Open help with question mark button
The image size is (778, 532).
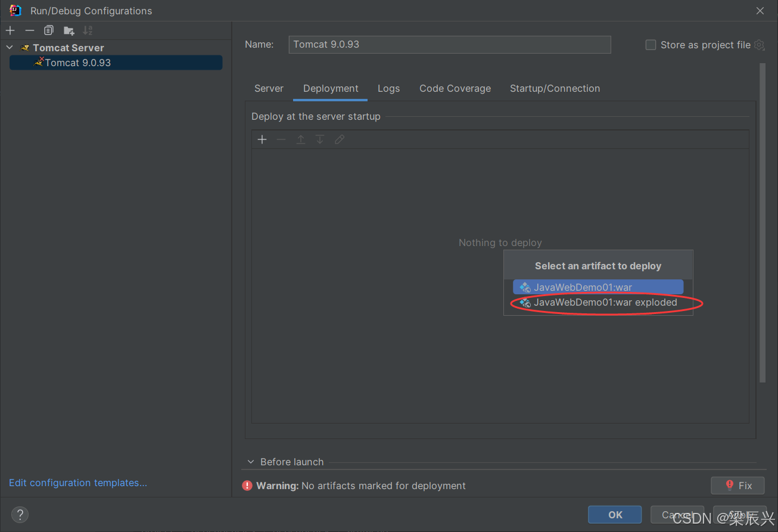pos(20,515)
